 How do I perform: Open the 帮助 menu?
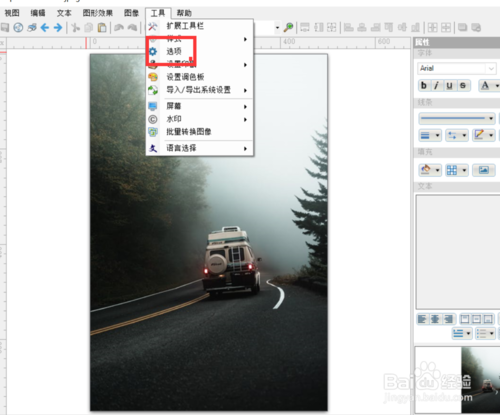(184, 13)
